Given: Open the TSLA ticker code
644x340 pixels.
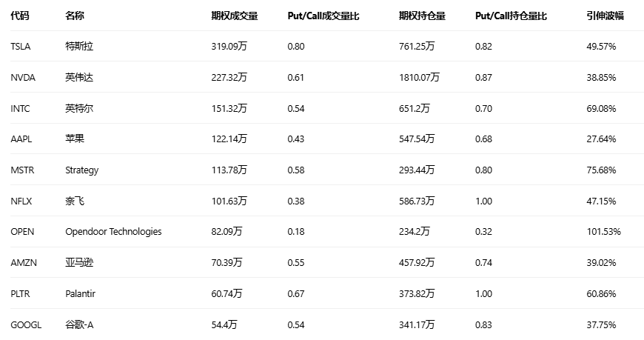Looking at the screenshot, I should 21,47.
